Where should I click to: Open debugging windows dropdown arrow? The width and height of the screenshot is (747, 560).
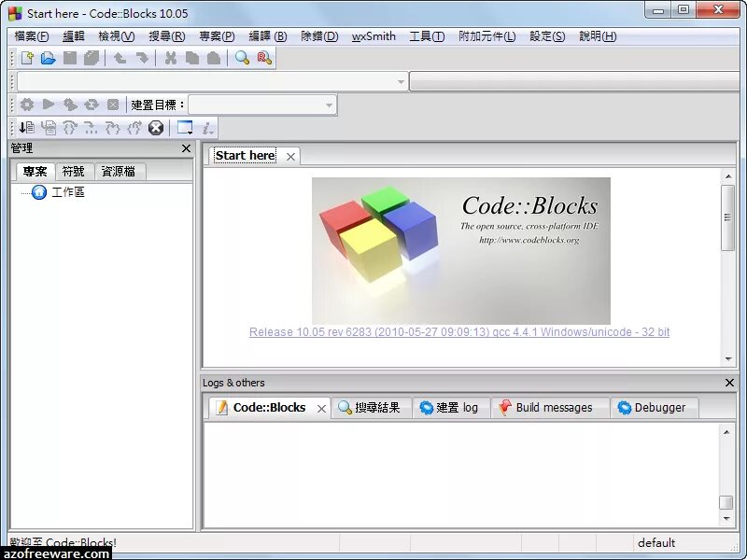[190, 132]
